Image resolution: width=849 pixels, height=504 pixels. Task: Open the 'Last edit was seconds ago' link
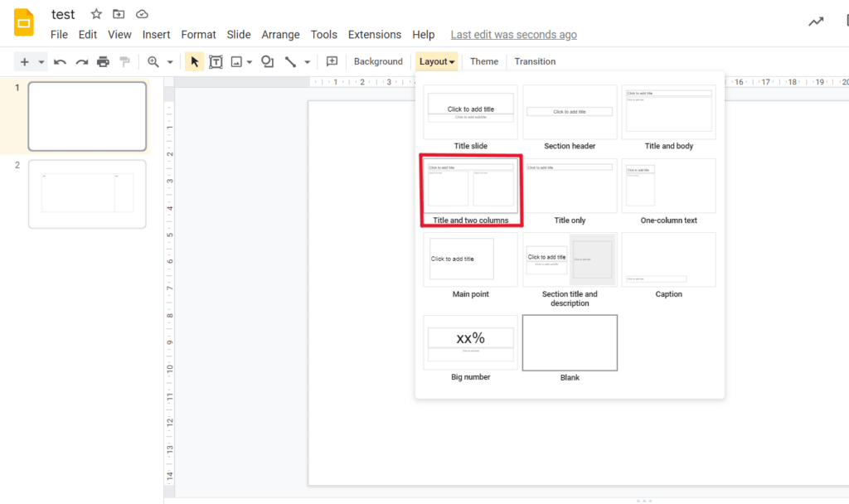click(514, 35)
